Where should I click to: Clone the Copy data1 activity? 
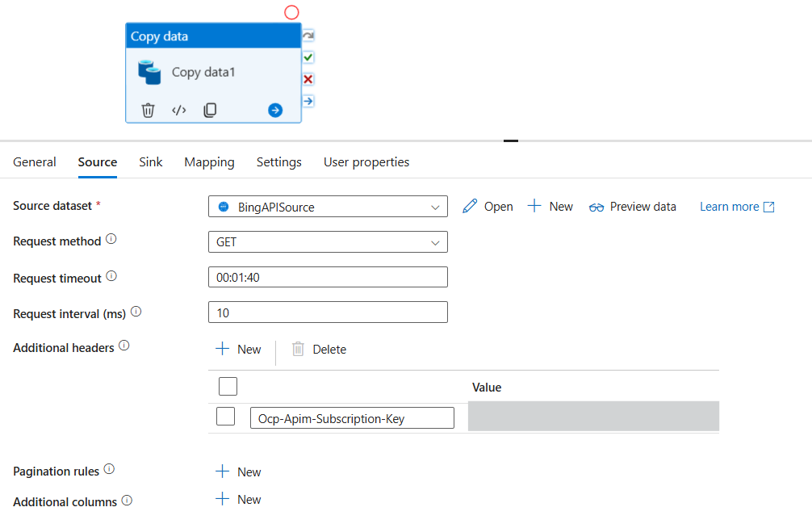(x=210, y=111)
